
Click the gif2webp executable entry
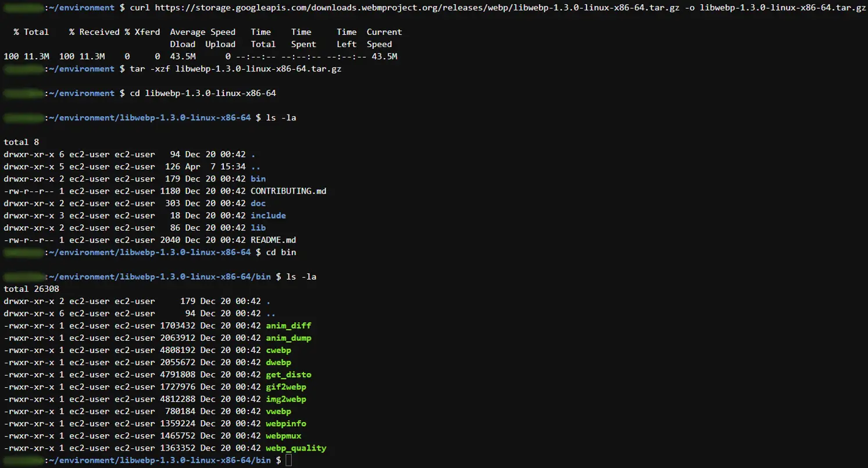coord(286,387)
